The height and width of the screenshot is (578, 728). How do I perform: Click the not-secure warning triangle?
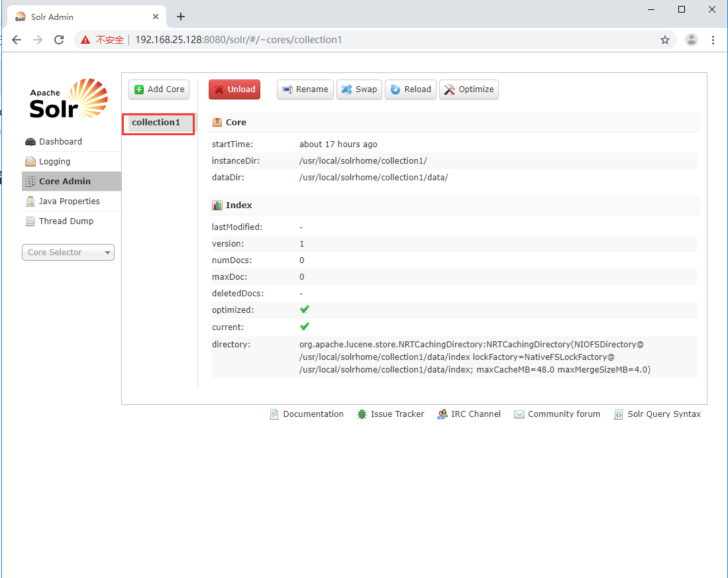click(85, 40)
